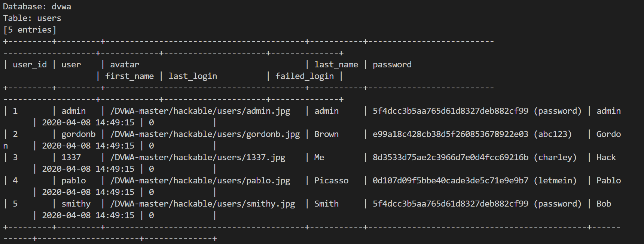Click the last_login column header
The image size is (644, 244).
pyautogui.click(x=193, y=76)
